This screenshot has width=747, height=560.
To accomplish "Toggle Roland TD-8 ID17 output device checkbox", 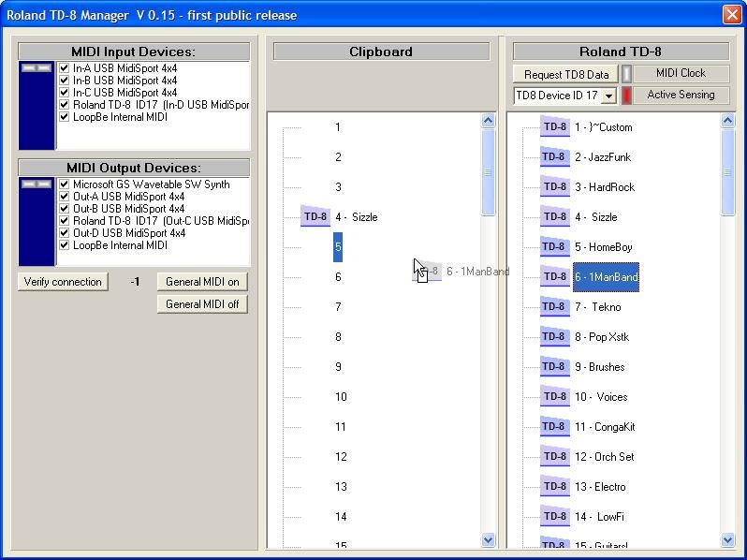I will (x=65, y=221).
